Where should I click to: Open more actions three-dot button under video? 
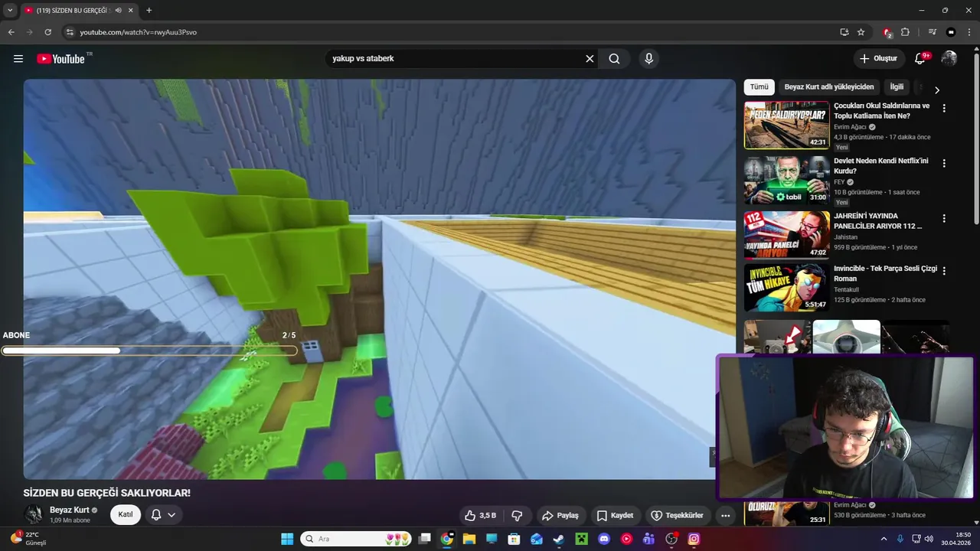click(725, 515)
